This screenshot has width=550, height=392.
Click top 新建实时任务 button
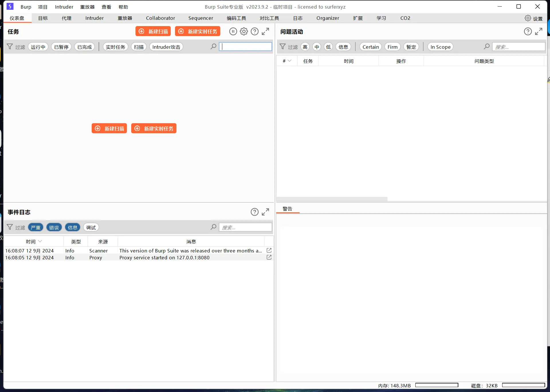point(198,31)
